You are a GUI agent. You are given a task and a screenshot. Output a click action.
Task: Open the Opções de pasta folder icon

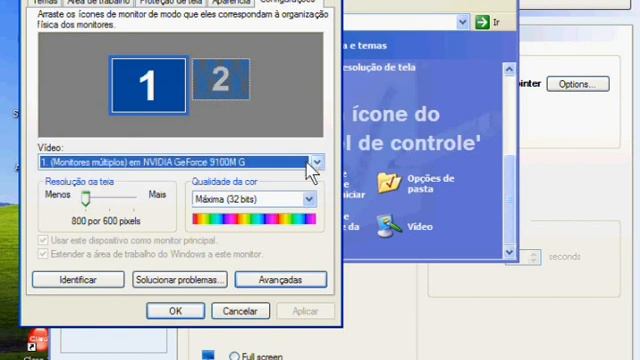[389, 182]
